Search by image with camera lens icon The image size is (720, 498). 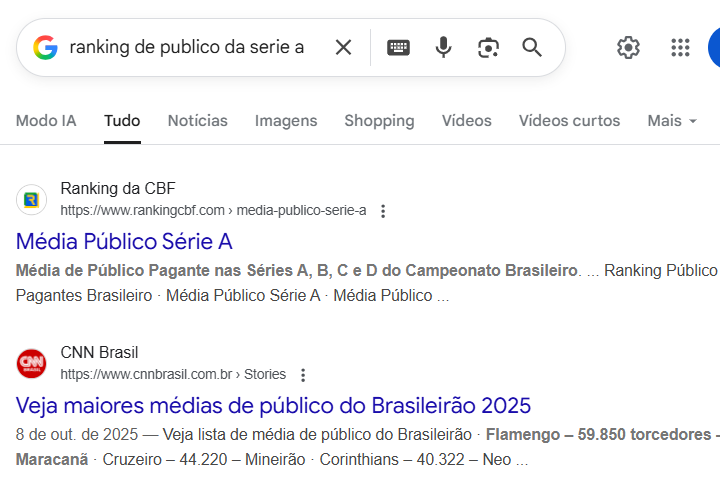(x=488, y=47)
